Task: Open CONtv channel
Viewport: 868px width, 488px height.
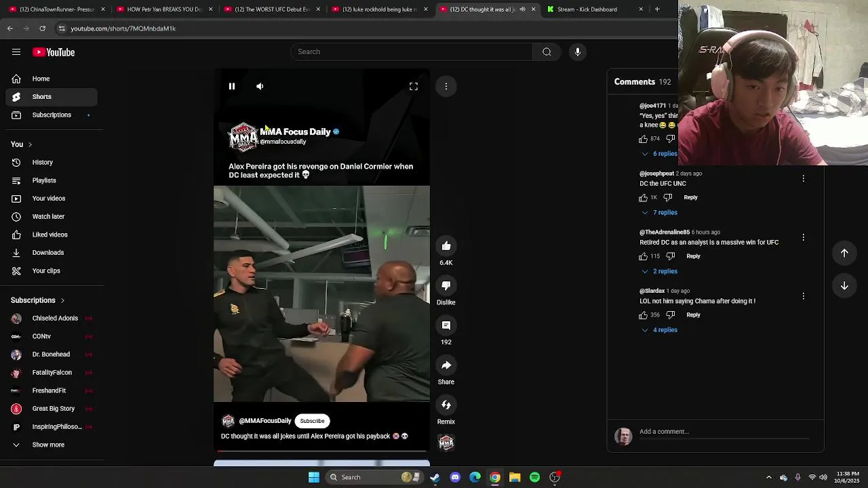Action: [x=52, y=336]
